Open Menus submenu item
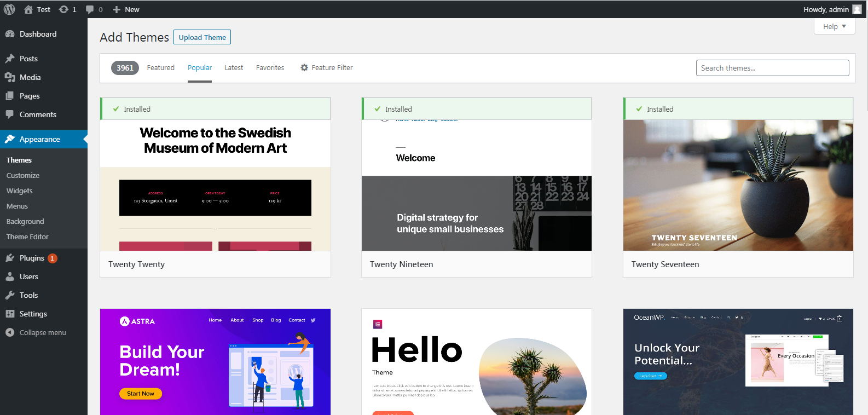Image resolution: width=868 pixels, height=415 pixels. pyautogui.click(x=17, y=206)
